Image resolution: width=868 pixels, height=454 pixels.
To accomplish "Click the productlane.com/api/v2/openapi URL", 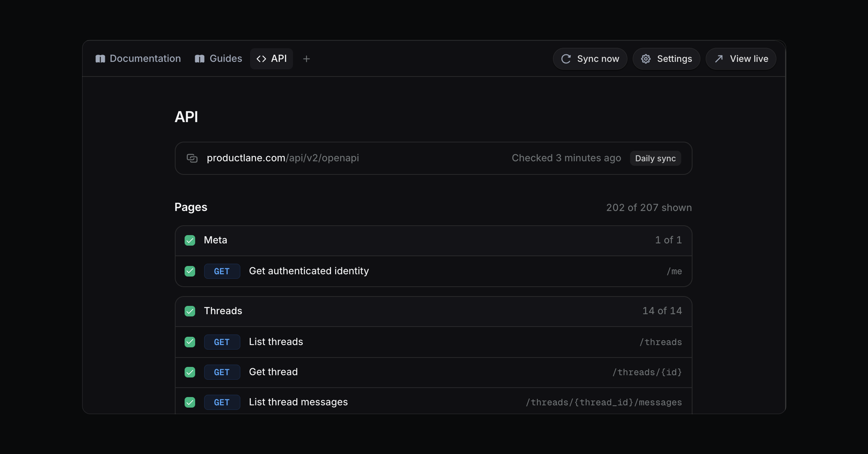I will pos(283,158).
